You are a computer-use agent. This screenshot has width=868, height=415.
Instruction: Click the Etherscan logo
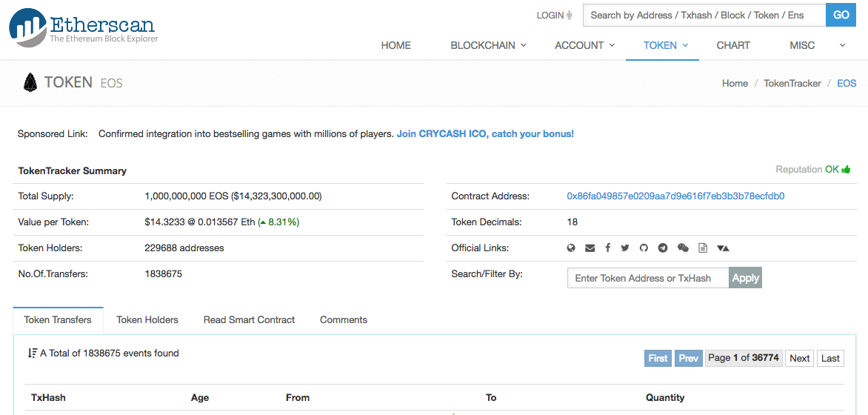point(84,27)
